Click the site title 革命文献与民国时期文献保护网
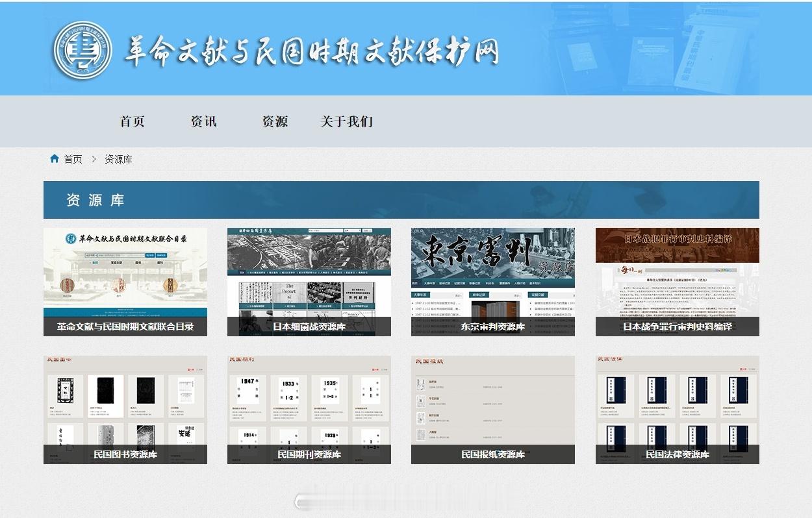 click(312, 50)
